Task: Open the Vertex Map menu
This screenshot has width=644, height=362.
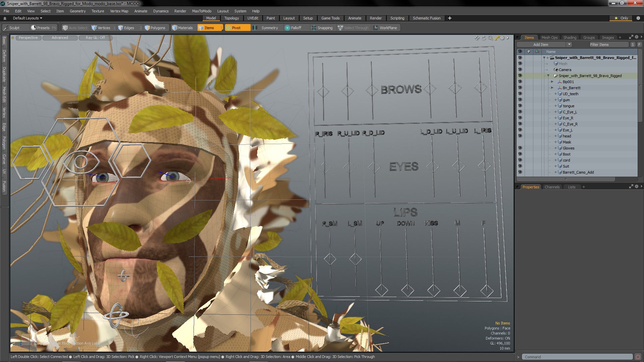Action: [119, 11]
